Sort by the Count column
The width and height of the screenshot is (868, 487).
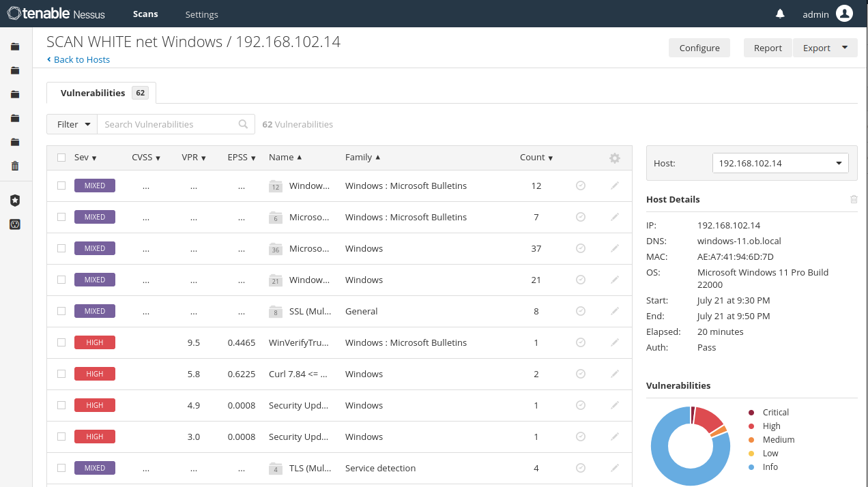536,158
